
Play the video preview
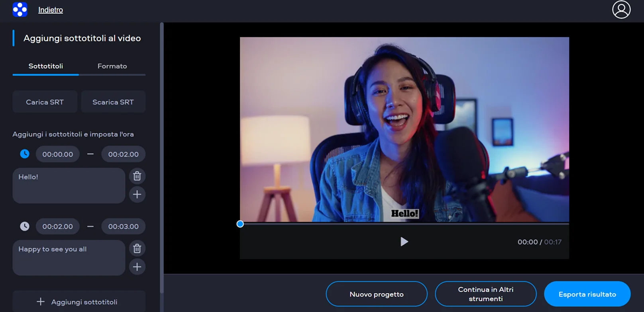(404, 242)
